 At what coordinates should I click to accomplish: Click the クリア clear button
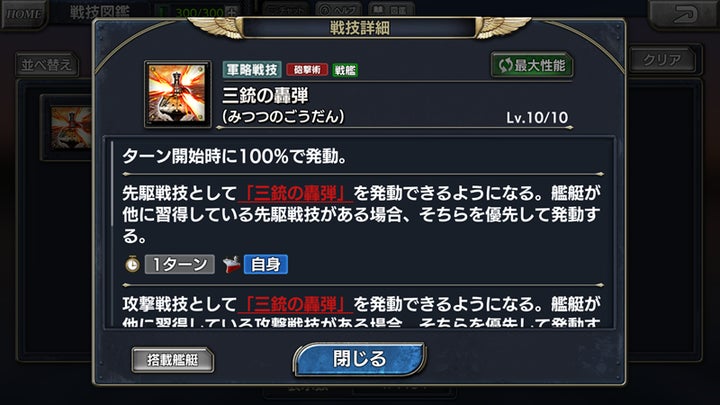tap(662, 59)
